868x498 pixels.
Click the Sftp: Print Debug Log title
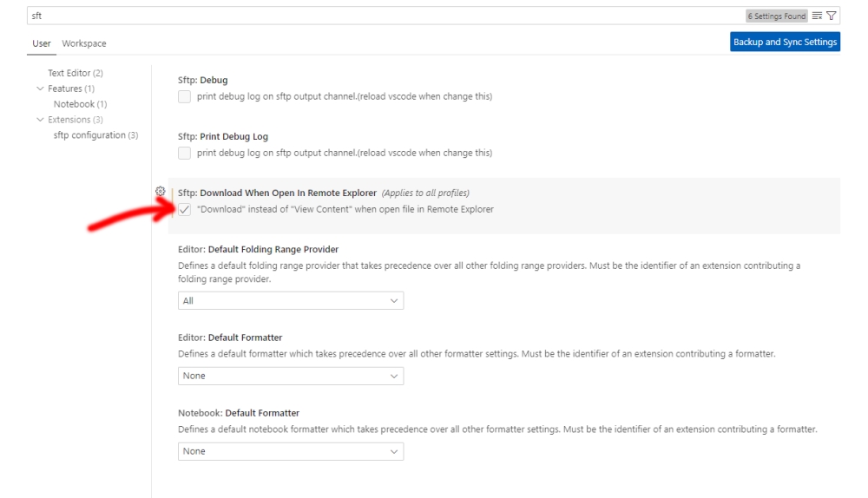pyautogui.click(x=223, y=137)
